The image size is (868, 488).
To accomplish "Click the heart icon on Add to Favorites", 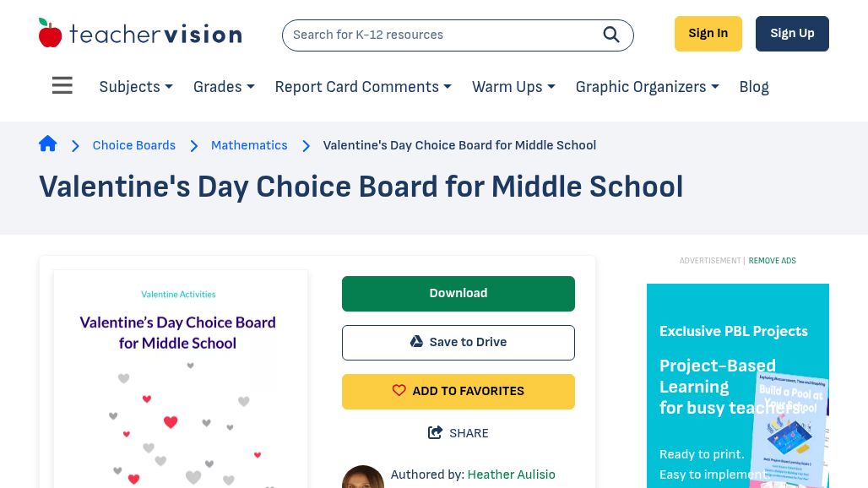I will 399,391.
